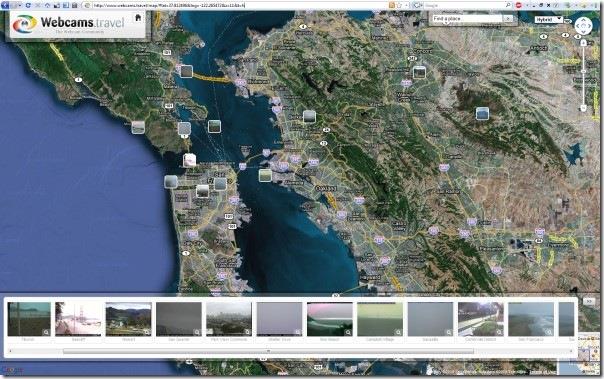Viewport: 604px width, 379px height.
Task: Pan the map up with the navigation wheel
Action: click(583, 20)
